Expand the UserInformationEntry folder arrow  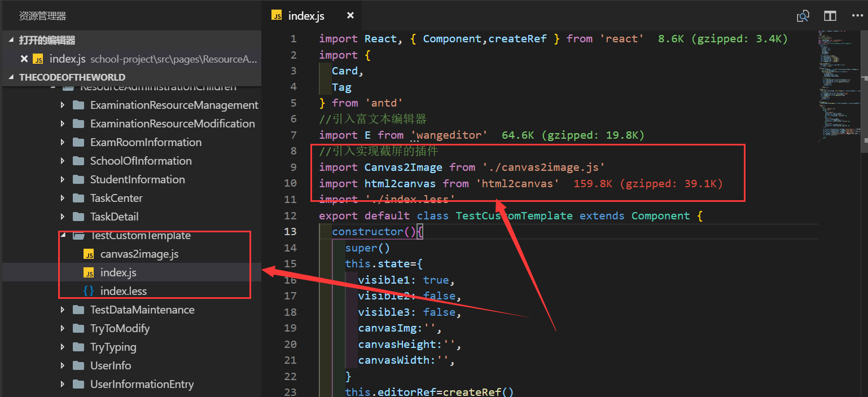click(63, 385)
